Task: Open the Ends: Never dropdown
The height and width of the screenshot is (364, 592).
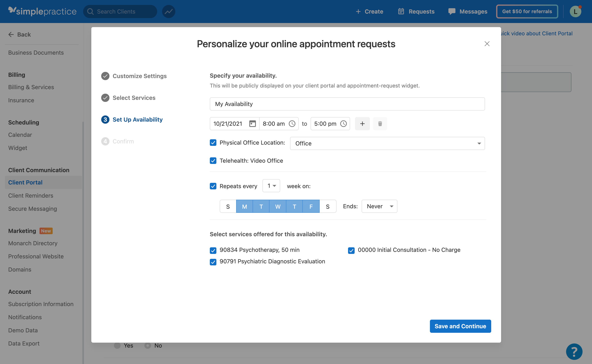Action: coord(379,206)
